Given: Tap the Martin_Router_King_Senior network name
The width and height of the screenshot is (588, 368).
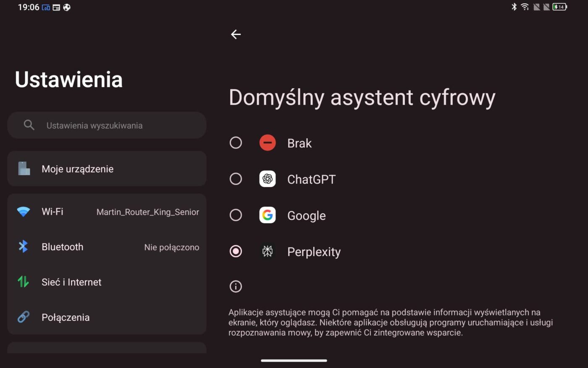Looking at the screenshot, I should pyautogui.click(x=148, y=212).
